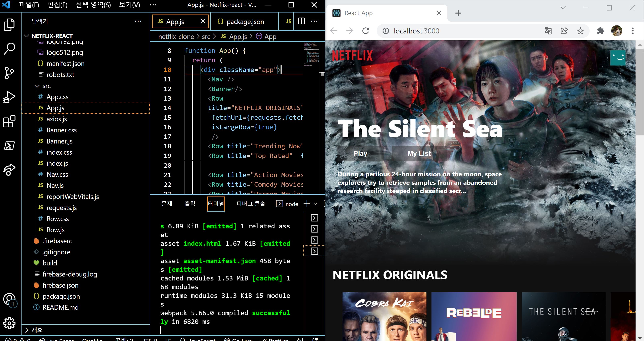644x341 pixels.
Task: Open the terminal-prompt icon in activity bar
Action: click(x=9, y=146)
